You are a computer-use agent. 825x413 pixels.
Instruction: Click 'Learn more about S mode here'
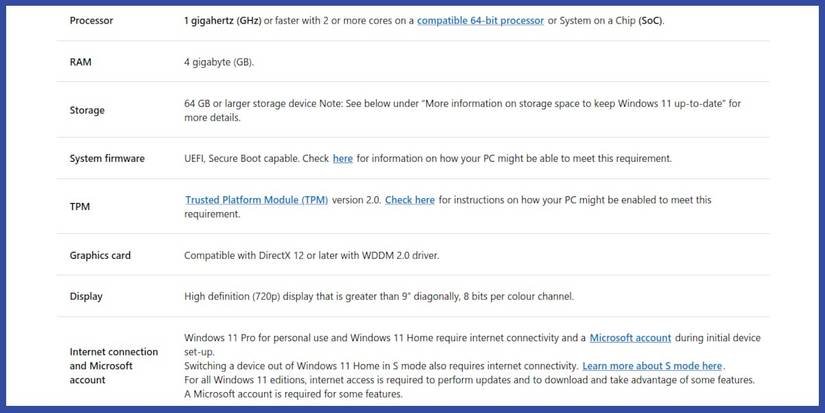pos(652,366)
